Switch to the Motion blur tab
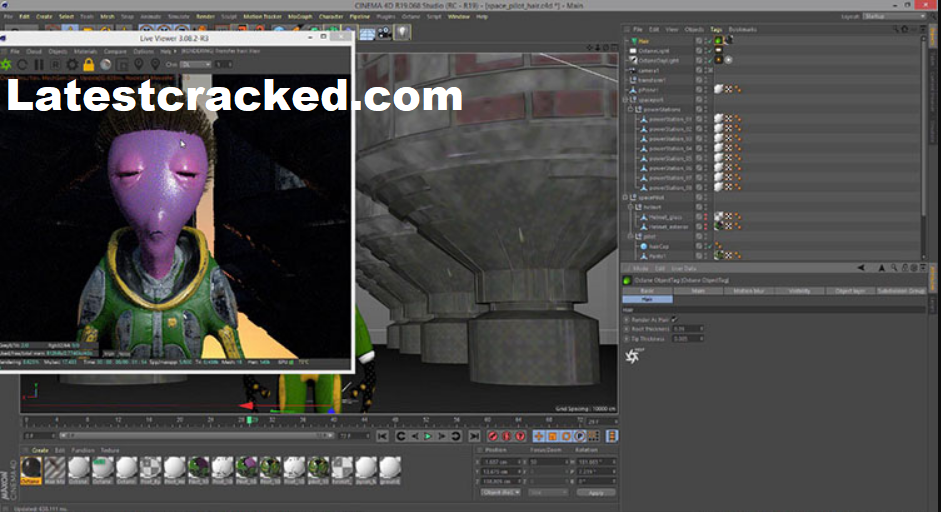This screenshot has height=512, width=941. click(748, 291)
